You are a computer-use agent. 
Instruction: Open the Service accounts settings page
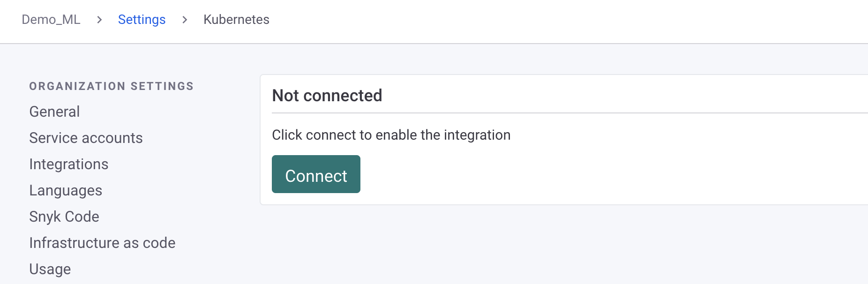point(86,138)
